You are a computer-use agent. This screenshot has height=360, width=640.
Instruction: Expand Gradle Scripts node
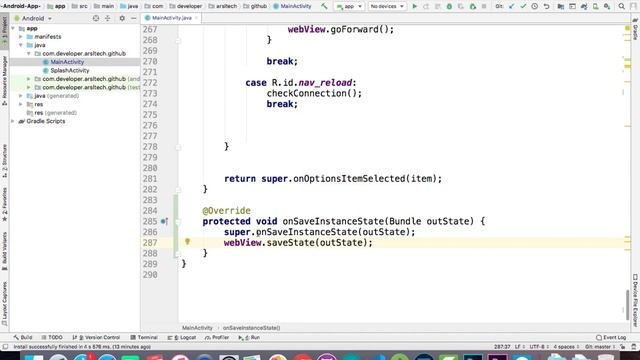(13, 121)
